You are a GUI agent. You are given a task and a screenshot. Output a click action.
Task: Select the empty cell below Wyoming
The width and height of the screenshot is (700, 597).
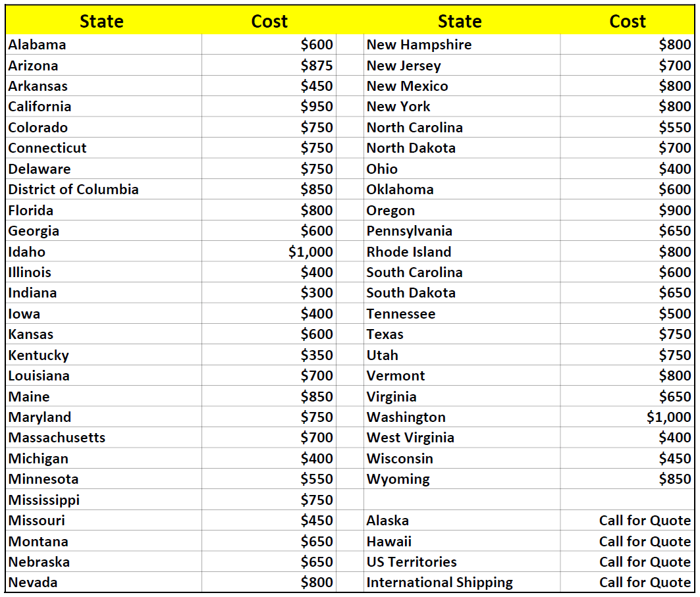pyautogui.click(x=462, y=500)
